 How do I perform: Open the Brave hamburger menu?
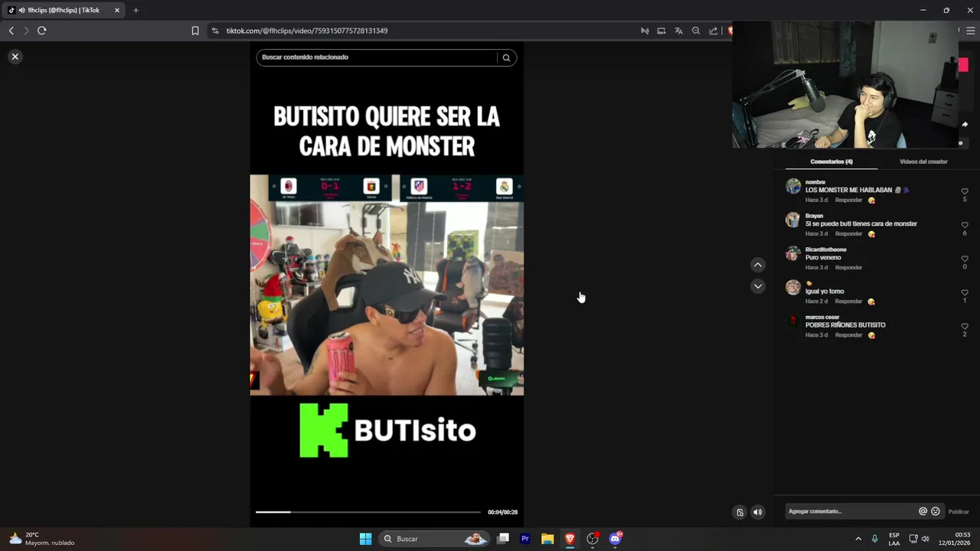971,31
